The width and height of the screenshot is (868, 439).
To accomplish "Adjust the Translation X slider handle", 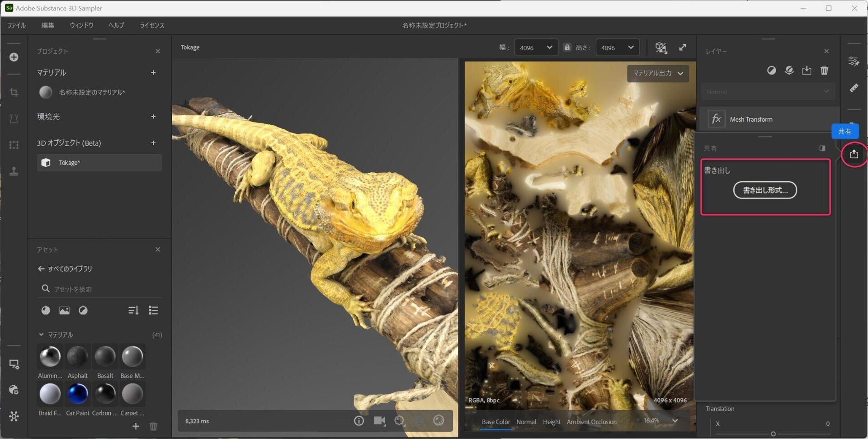I will 773,434.
